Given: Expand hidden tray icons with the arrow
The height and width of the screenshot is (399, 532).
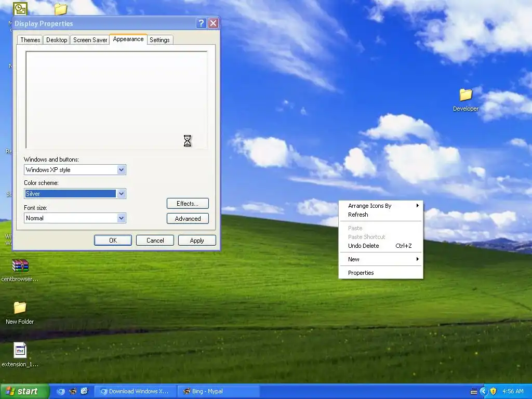Looking at the screenshot, I should tap(484, 392).
